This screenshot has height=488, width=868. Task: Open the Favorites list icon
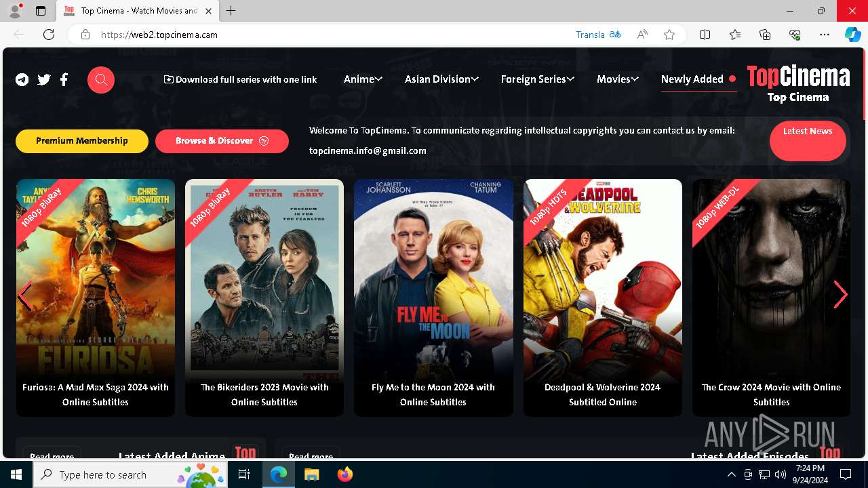coord(735,35)
